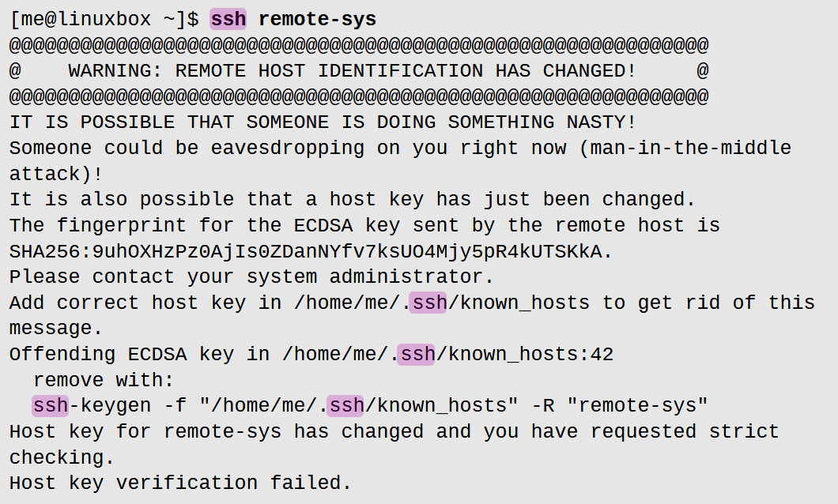838x504 pixels.
Task: Click highlighted ssh in the Add correct host key line
Action: 428,303
